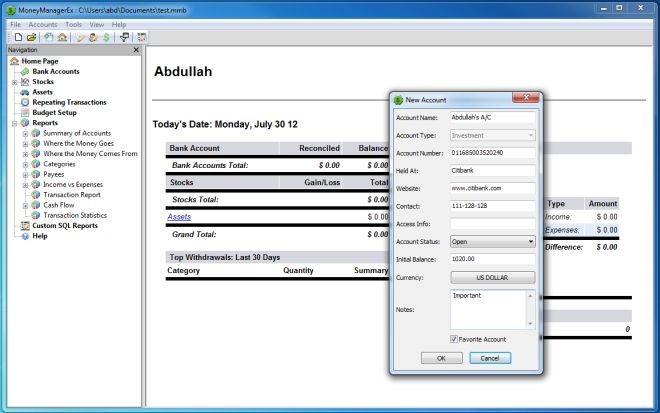Viewport: 660px width, 413px height.
Task: Toggle the Favorite Account checkbox
Action: (x=454, y=339)
